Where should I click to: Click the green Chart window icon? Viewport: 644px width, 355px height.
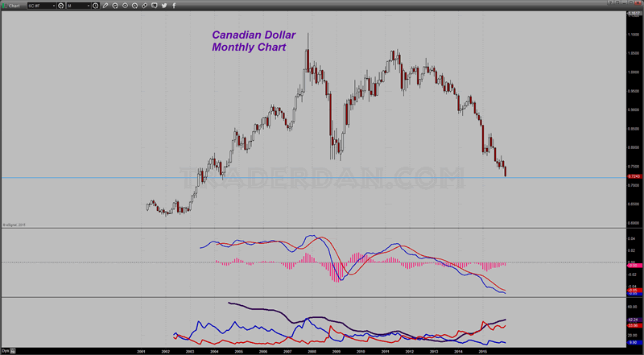coord(5,5)
